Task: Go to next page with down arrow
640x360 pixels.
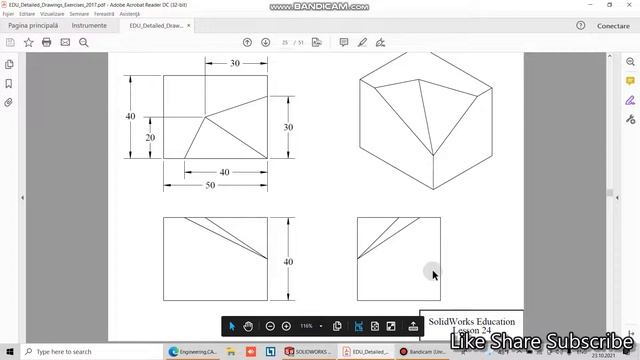Action: click(266, 42)
